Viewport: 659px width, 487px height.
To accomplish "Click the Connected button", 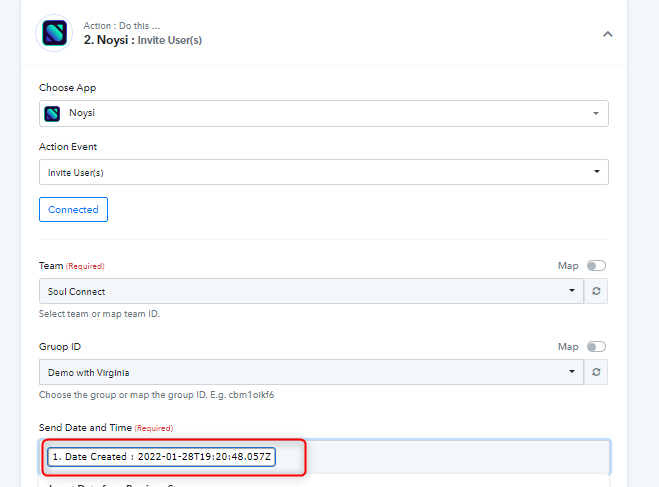I will pos(74,209).
